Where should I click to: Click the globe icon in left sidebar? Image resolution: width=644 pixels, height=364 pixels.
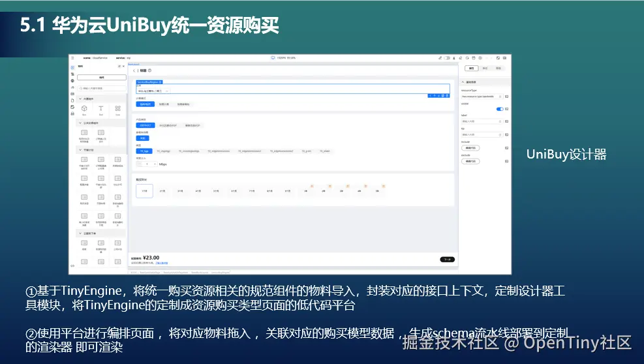point(72,80)
